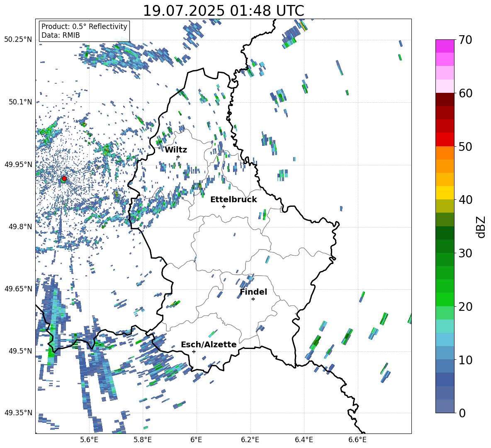Click the 'Data: RMIB' text

click(61, 35)
